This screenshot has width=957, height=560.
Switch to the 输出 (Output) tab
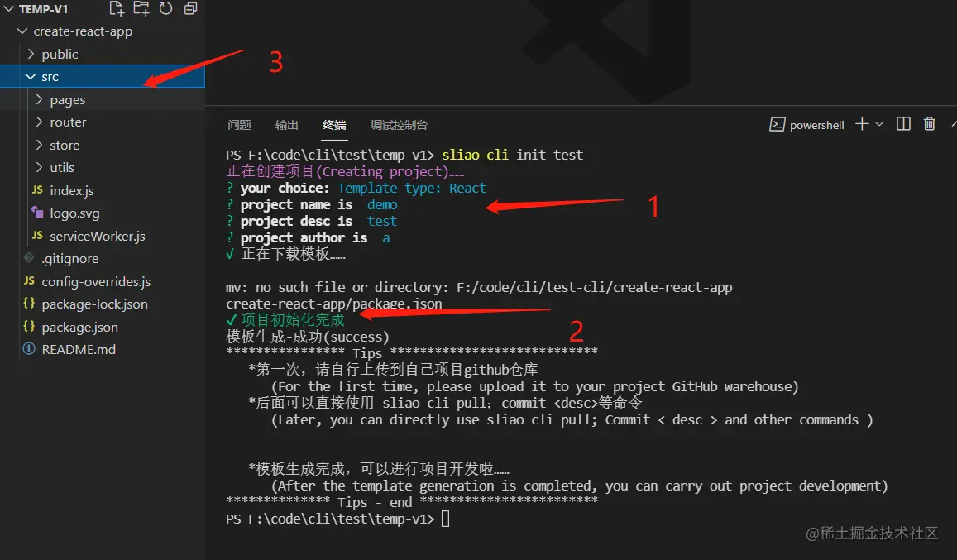point(287,125)
